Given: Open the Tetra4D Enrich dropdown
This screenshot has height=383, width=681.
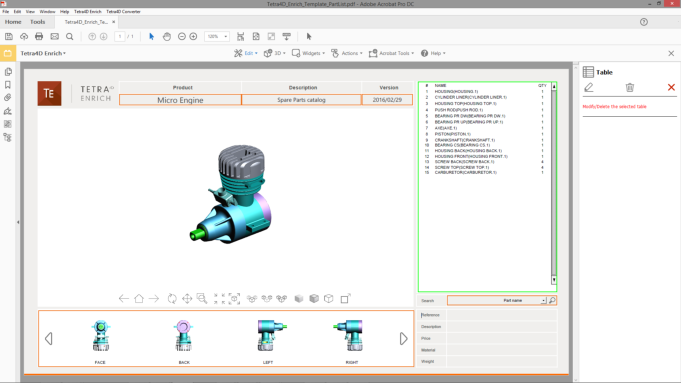Looking at the screenshot, I should tap(43, 53).
